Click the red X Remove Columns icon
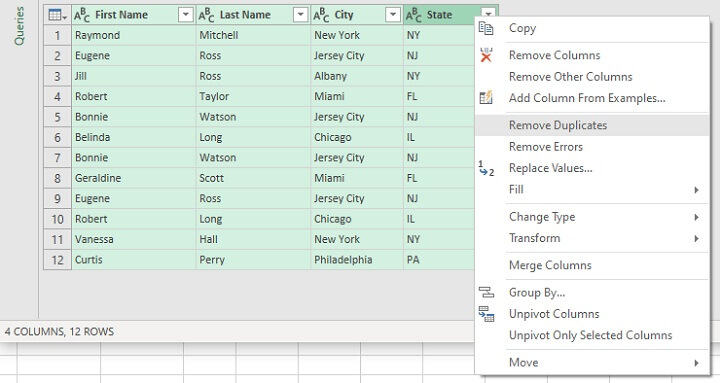Viewport: 720px width, 383px height. tap(486, 55)
